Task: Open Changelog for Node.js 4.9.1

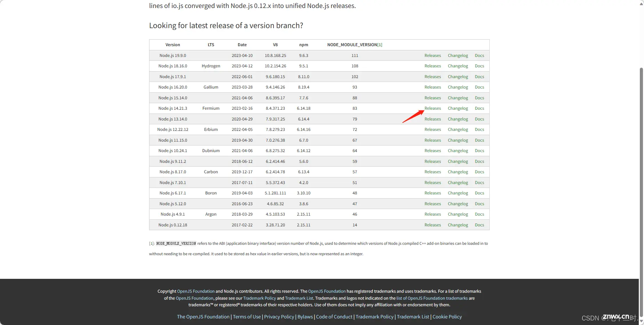Action: click(x=458, y=214)
